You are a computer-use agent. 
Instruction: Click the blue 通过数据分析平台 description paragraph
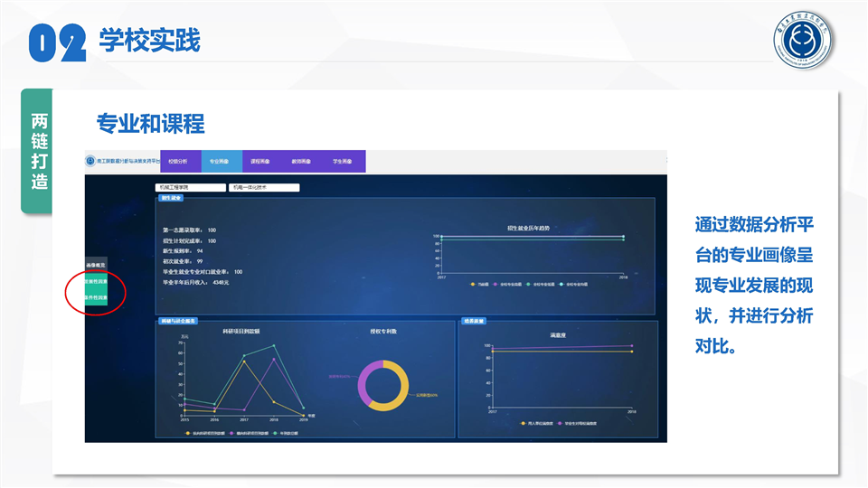(754, 286)
